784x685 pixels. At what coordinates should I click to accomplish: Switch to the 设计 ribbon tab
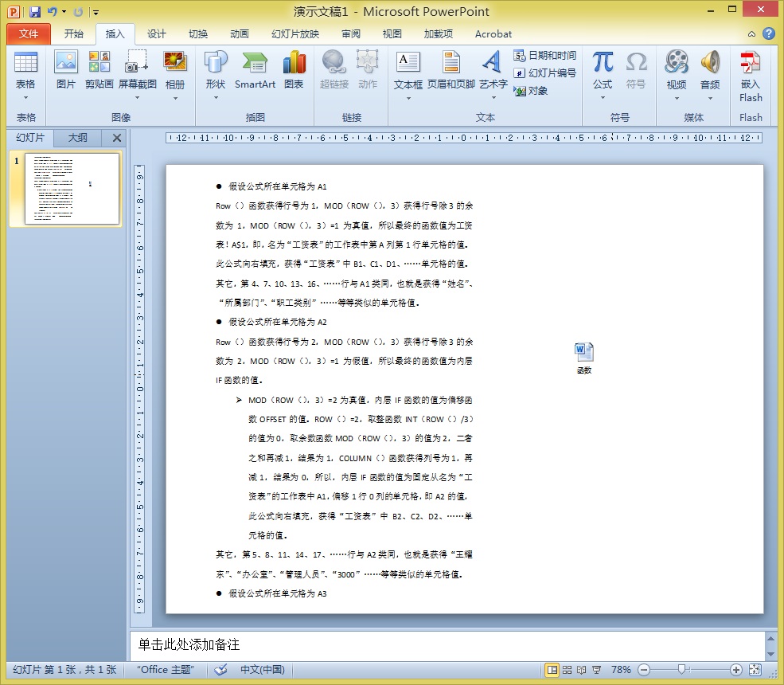coord(156,34)
